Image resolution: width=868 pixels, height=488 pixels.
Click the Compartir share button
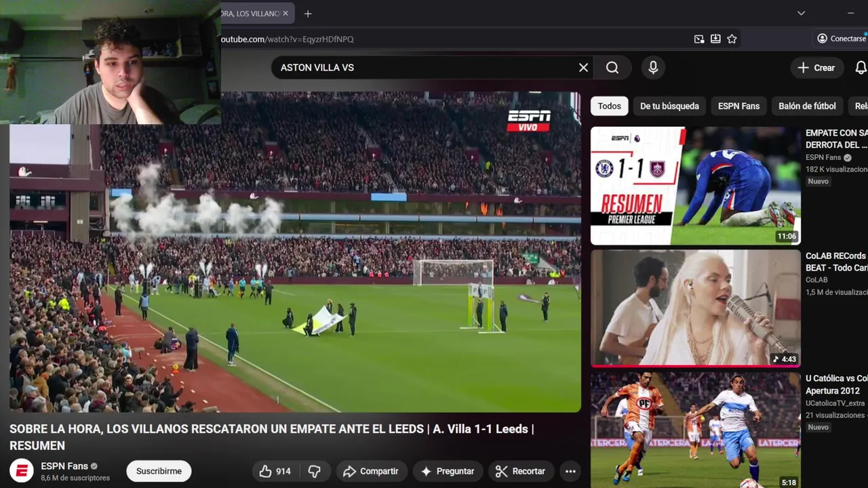371,471
